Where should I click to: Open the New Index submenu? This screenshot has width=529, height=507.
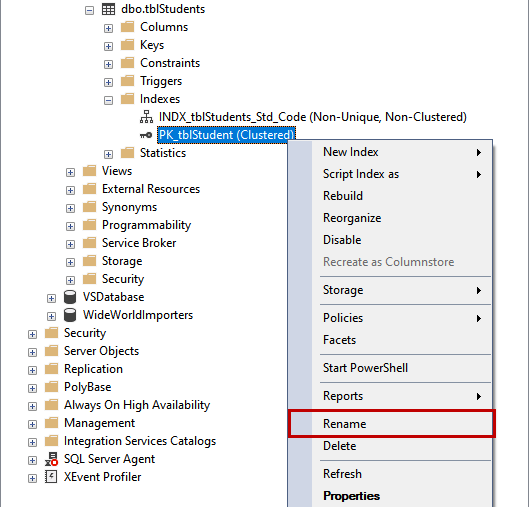coord(391,152)
